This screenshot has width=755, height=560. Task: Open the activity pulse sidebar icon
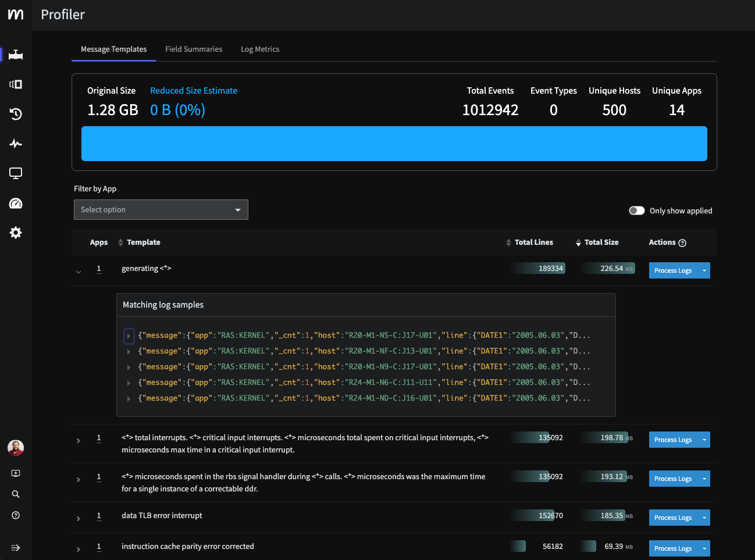click(x=16, y=144)
